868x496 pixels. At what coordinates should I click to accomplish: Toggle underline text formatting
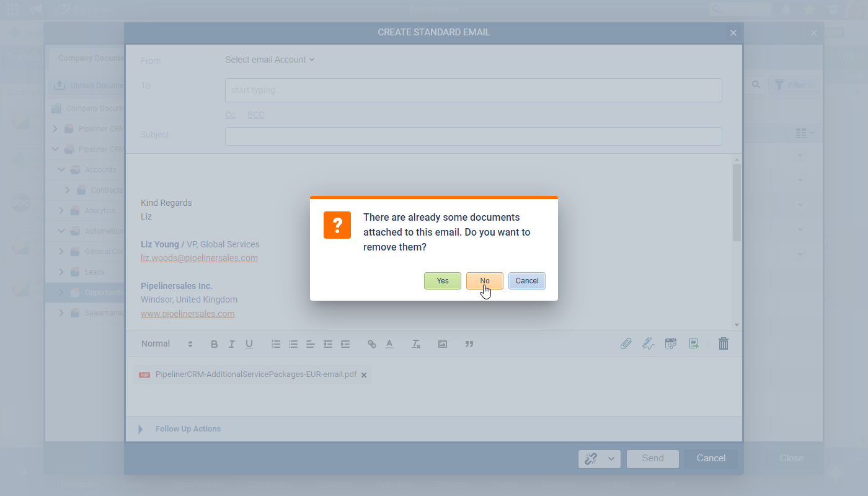point(249,344)
